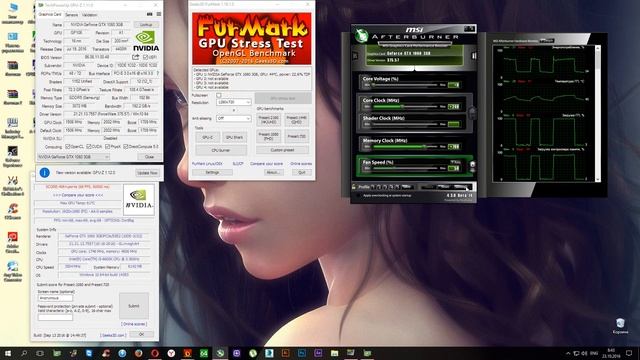Click the blue info icon in update notice
The image size is (640, 360).
44,173
